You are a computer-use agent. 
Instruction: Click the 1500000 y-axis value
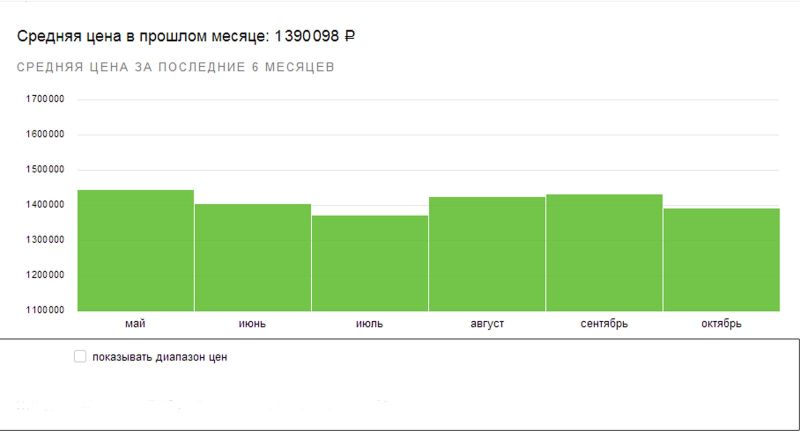pos(45,170)
